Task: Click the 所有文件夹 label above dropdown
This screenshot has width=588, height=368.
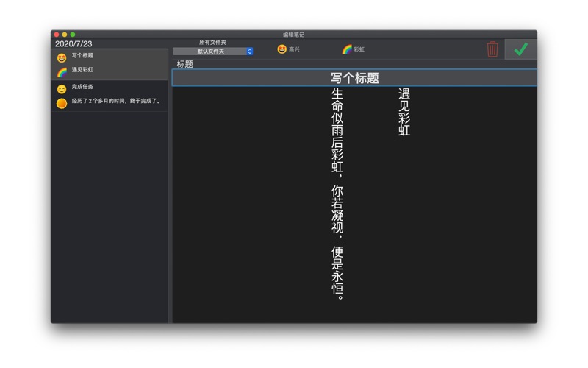Action: pyautogui.click(x=212, y=43)
